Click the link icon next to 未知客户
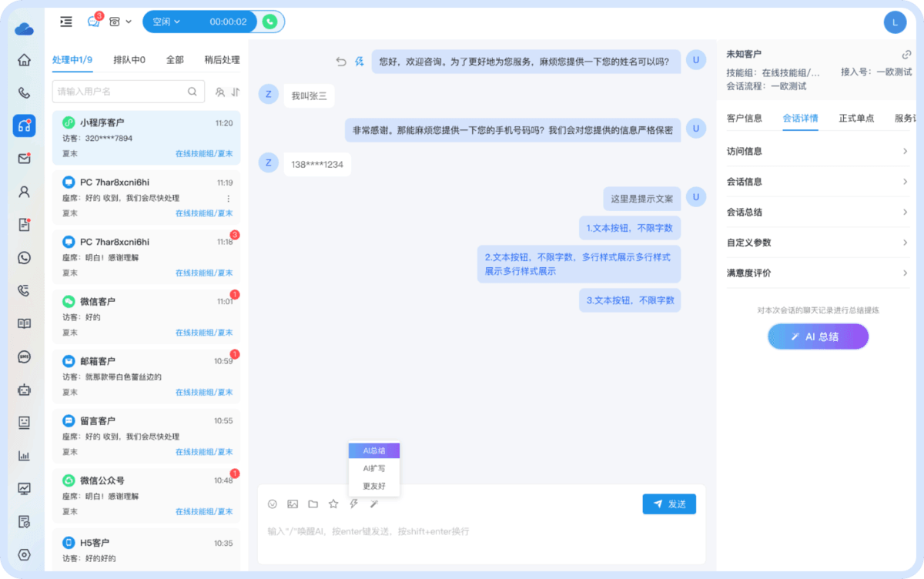This screenshot has width=924, height=579. pos(906,55)
